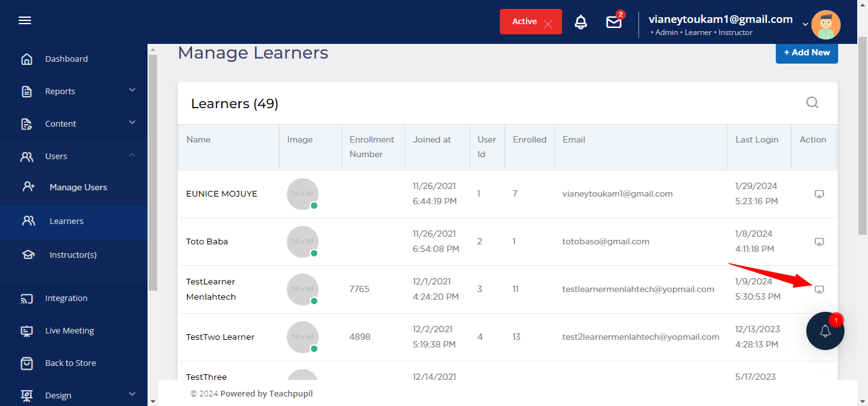Viewport: 868px width, 406px height.
Task: Open the mail envelope messages icon
Action: click(614, 22)
